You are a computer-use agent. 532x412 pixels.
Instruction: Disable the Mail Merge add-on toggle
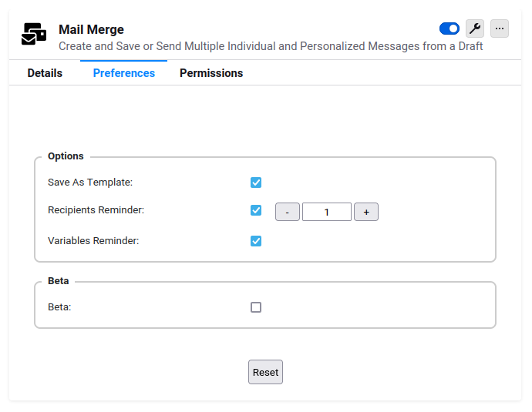(x=450, y=28)
